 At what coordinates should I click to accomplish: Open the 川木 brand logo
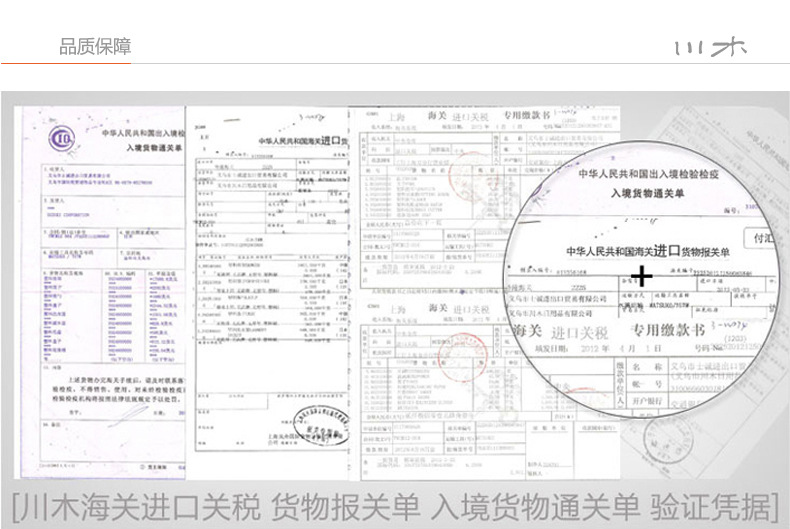point(710,48)
